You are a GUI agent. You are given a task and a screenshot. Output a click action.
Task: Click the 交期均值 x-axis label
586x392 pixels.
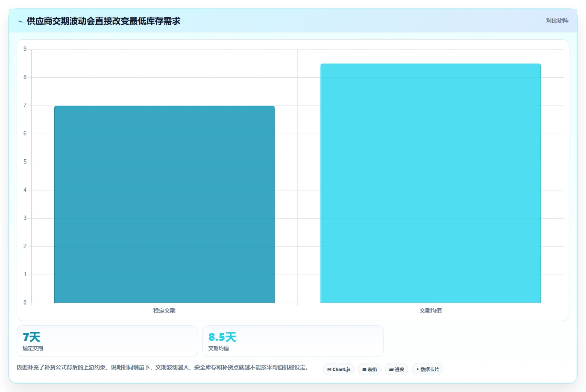(x=431, y=310)
